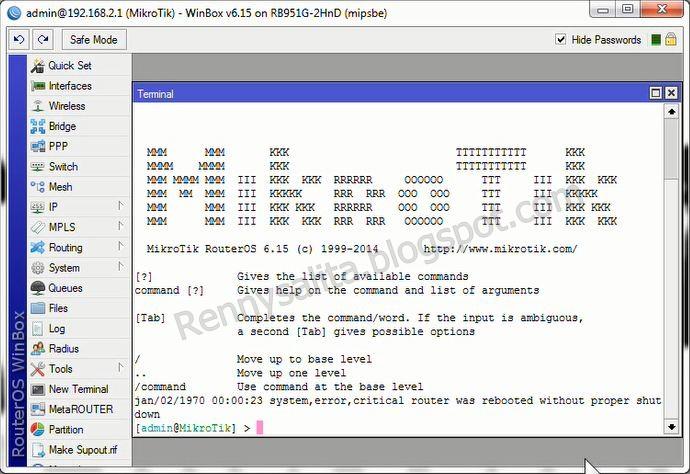
Task: Click the Quick Set wand icon
Action: click(x=38, y=66)
